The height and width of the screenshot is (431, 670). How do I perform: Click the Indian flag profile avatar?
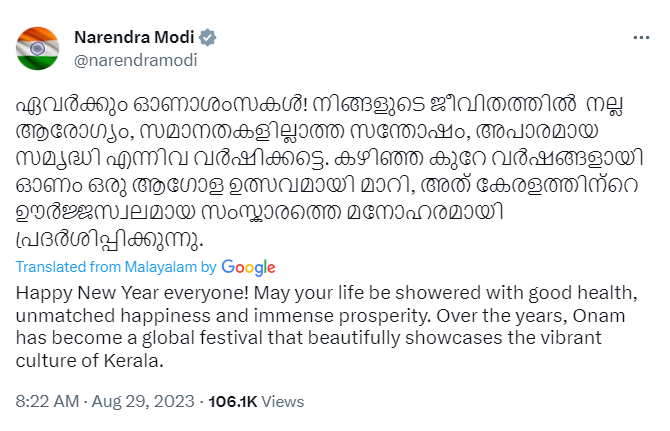tap(38, 49)
